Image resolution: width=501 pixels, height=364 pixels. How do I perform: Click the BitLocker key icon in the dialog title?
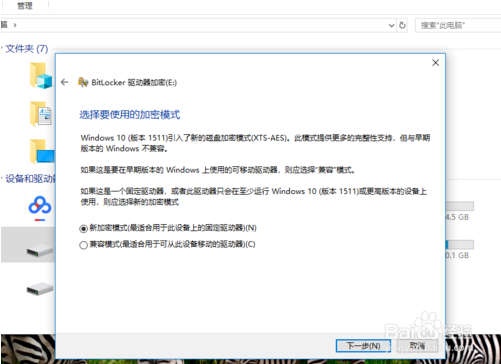(x=83, y=82)
